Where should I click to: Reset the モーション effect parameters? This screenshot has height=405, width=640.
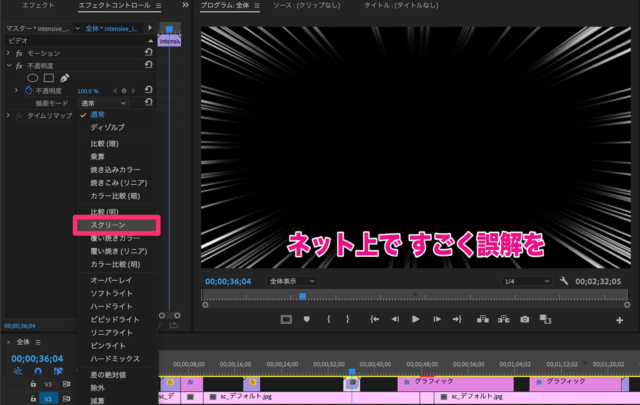[x=149, y=52]
